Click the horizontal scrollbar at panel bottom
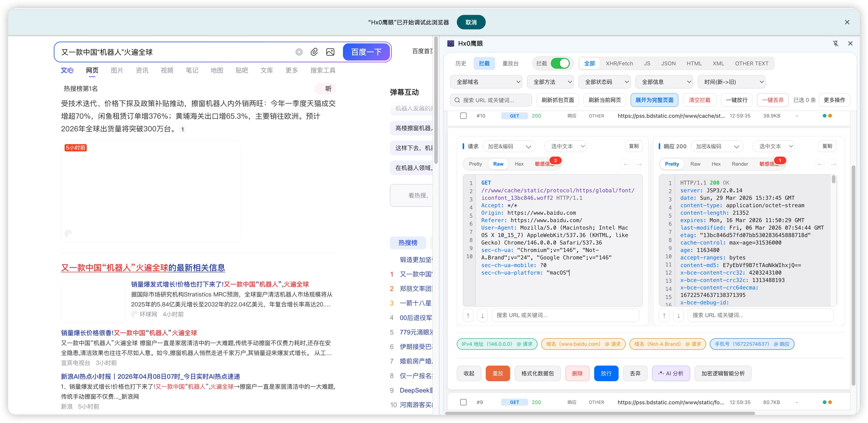Viewport: 868px width, 423px height. [600, 413]
